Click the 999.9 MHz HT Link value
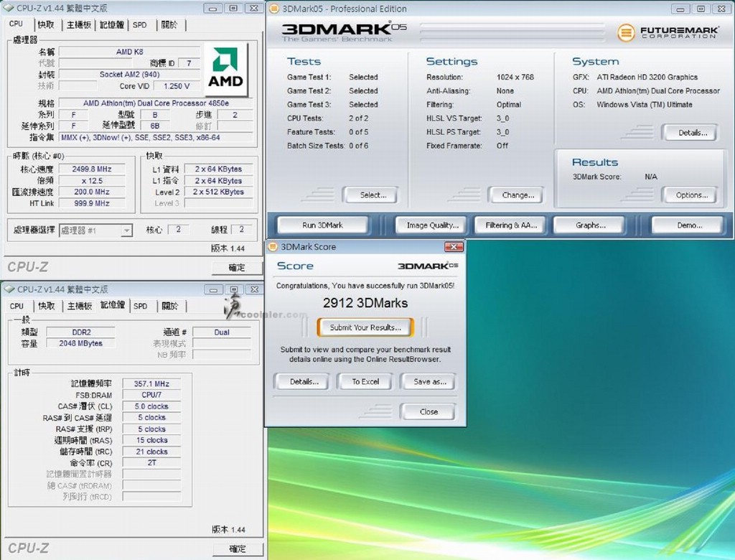 91,203
